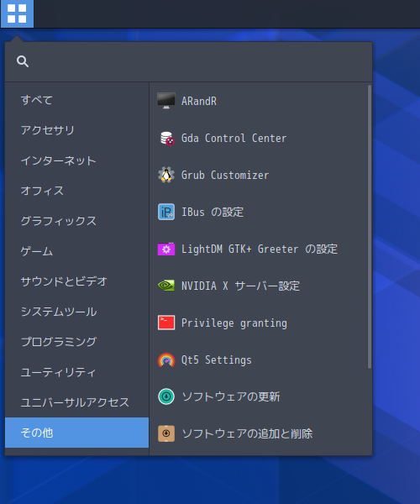
Task: Click the Privilege granting label
Action: coord(234,323)
